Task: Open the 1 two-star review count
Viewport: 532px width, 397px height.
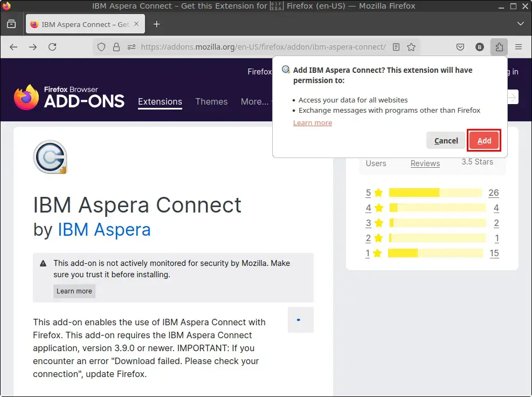Action: coord(497,238)
